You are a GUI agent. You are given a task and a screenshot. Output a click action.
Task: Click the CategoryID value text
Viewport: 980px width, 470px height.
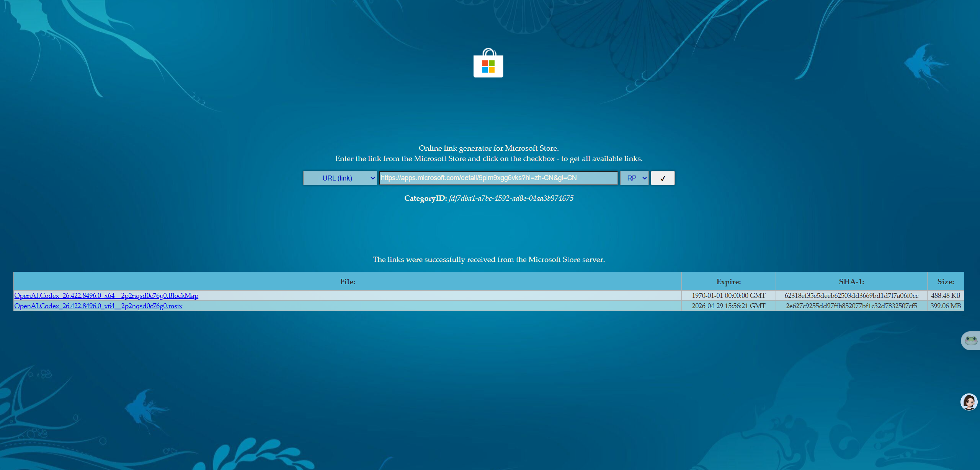511,198
